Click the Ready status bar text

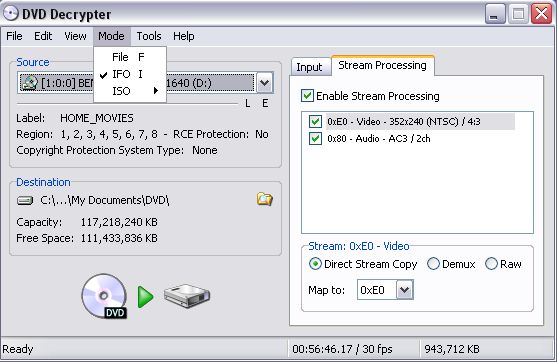point(18,349)
